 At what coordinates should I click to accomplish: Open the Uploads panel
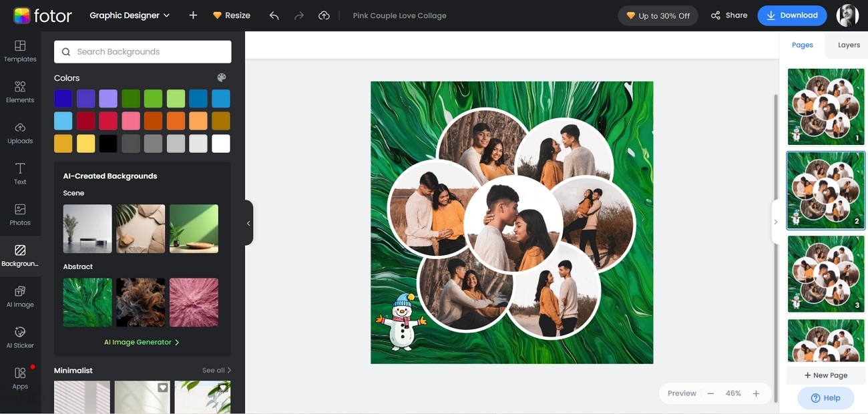(20, 133)
